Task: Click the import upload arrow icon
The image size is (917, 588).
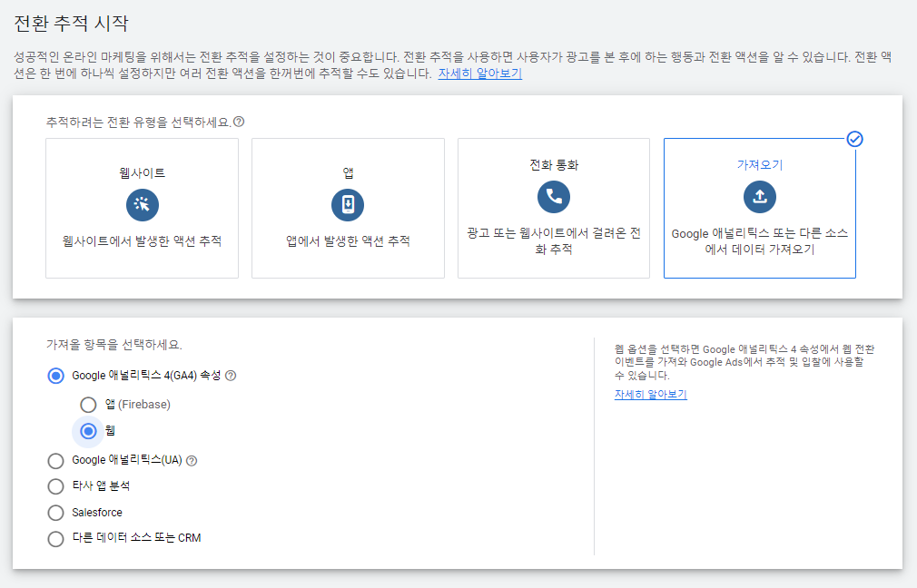Action: coord(760,196)
